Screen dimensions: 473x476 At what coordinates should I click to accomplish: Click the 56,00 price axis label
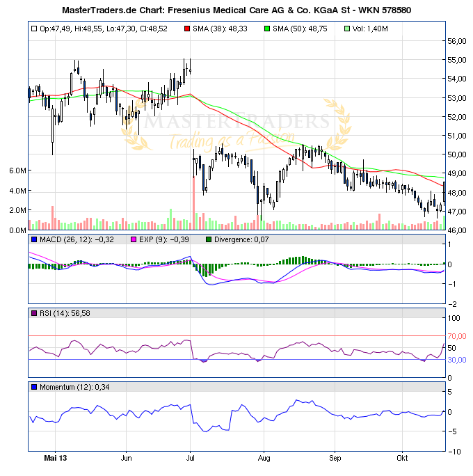(x=457, y=41)
